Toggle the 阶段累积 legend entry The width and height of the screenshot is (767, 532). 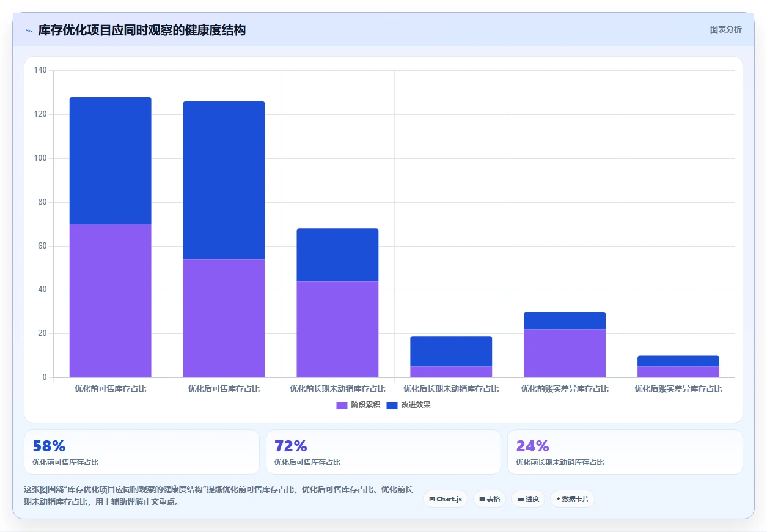359,405
